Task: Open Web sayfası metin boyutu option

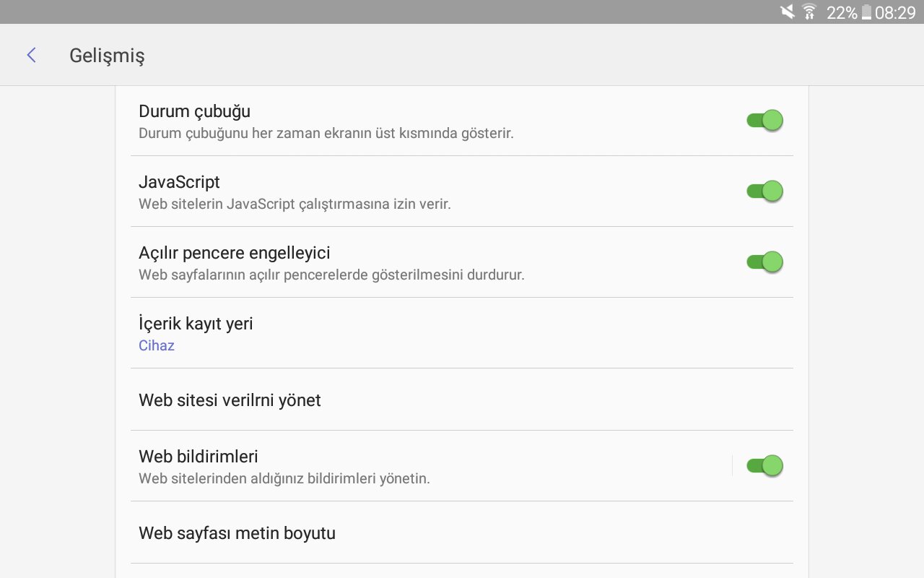Action: [237, 533]
